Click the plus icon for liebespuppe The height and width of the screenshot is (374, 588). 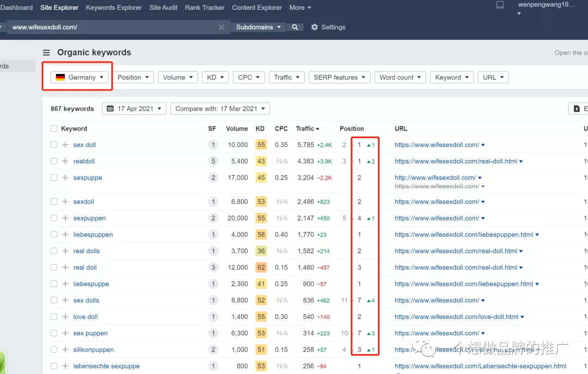point(65,284)
